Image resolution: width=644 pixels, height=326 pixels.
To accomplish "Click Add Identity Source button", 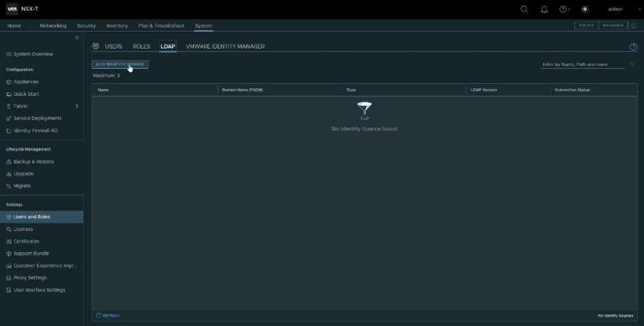I will pyautogui.click(x=120, y=64).
